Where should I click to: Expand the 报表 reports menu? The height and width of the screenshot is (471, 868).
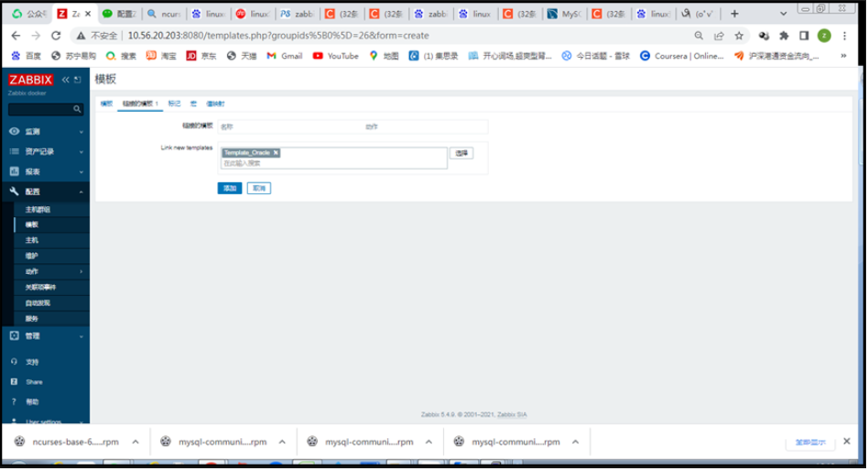(x=46, y=171)
